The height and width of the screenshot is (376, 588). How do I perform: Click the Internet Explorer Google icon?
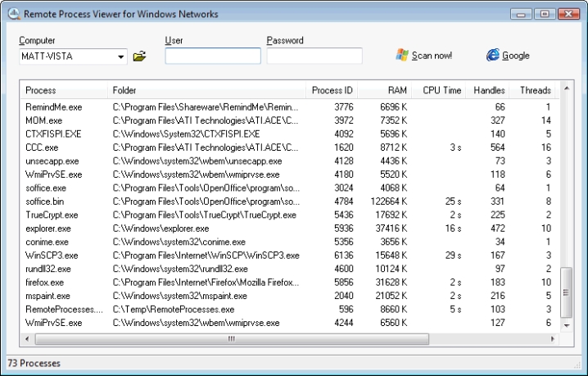point(492,55)
